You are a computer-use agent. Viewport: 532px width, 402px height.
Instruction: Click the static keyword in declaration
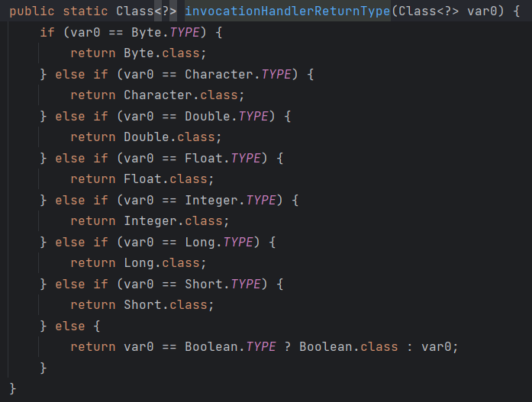[85, 11]
